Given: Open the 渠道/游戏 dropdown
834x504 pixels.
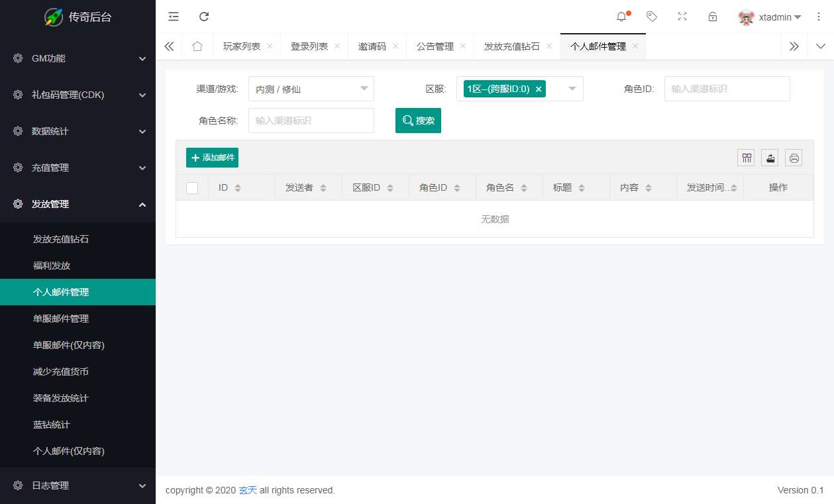Looking at the screenshot, I should click(311, 89).
